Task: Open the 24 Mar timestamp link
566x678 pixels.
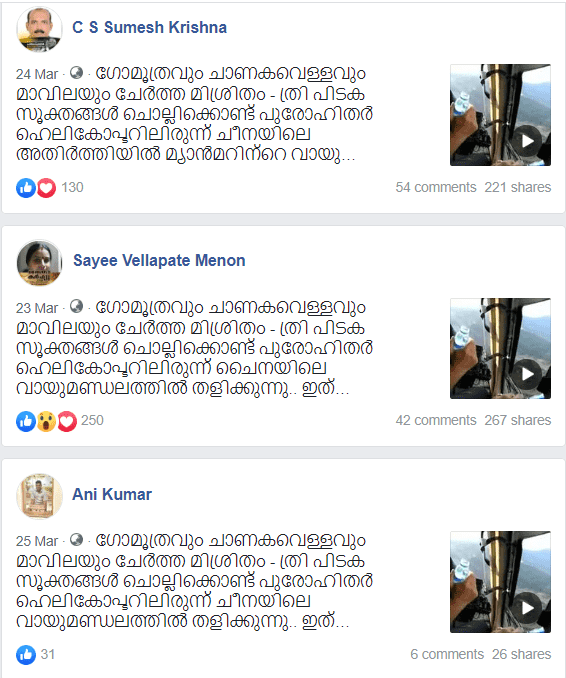Action: pyautogui.click(x=37, y=74)
